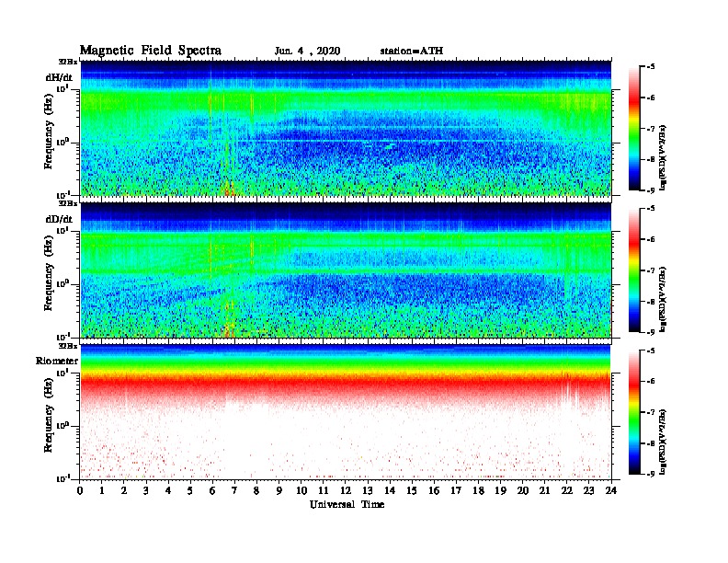Click the color bar beside the dH/dt panel

(634, 129)
